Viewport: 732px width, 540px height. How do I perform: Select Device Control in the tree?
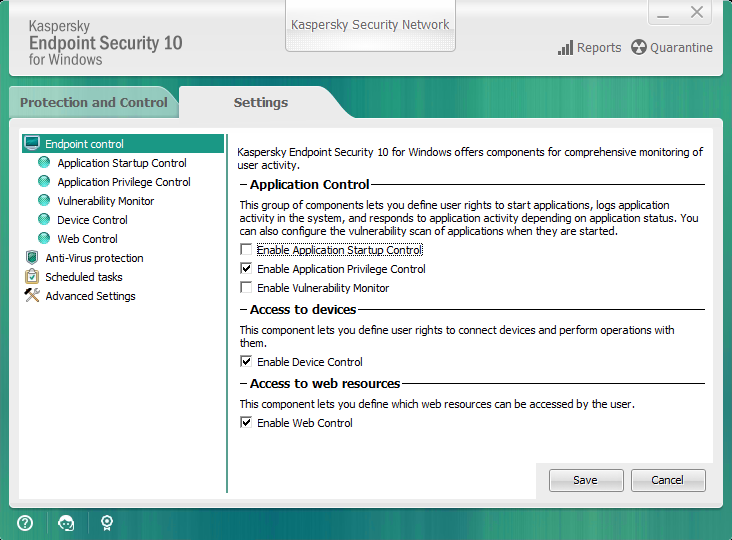pyautogui.click(x=92, y=220)
